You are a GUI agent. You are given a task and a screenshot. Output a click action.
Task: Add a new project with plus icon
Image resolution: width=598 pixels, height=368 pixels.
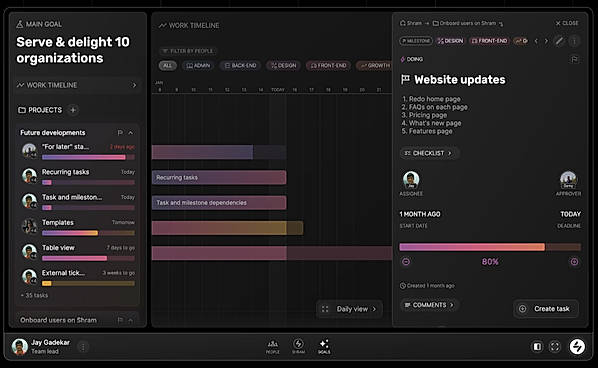[73, 110]
